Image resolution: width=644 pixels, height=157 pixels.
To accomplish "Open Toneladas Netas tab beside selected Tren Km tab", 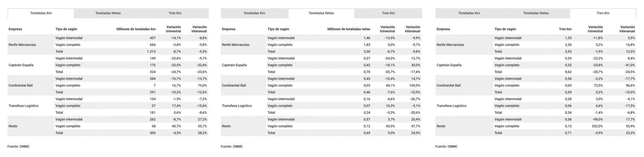I will coord(536,13).
